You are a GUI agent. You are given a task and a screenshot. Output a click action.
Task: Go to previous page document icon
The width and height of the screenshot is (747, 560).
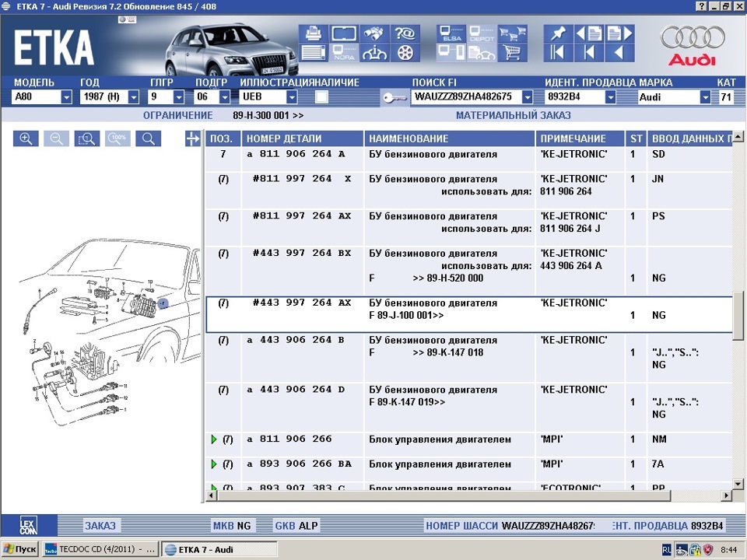click(x=589, y=33)
